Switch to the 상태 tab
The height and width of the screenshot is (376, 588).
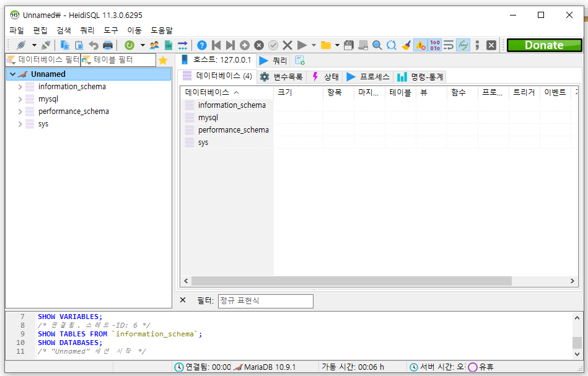tap(325, 77)
